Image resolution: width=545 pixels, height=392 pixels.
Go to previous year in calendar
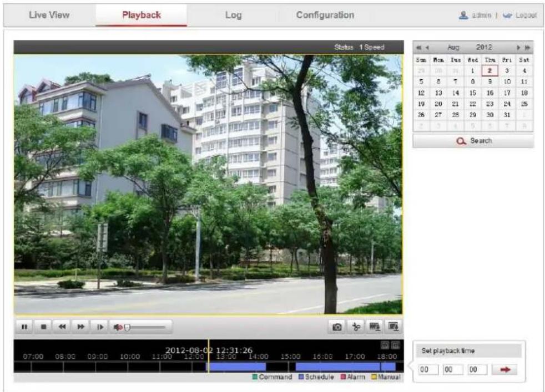419,48
